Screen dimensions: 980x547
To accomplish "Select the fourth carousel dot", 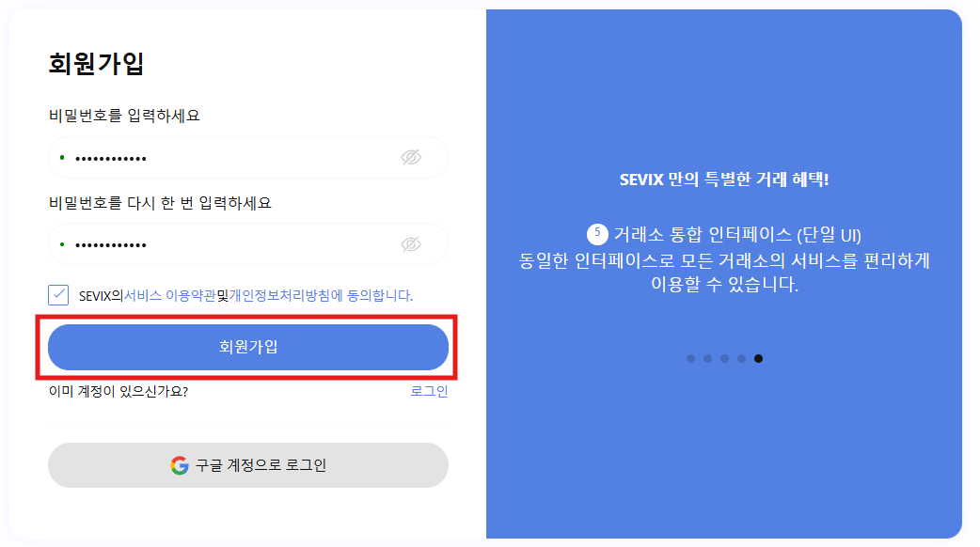I will coord(742,358).
